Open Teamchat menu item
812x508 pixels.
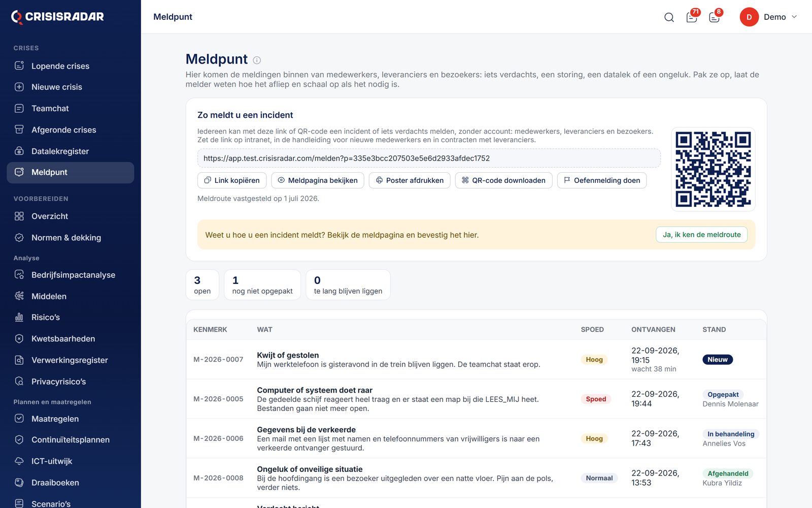pos(71,108)
